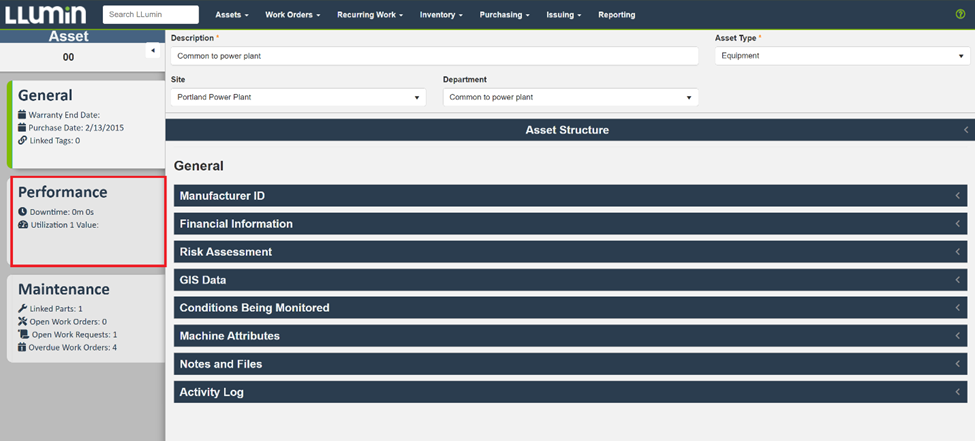Screen dimensions: 975x441
Task: Expand the Risk Assessment section
Action: (x=570, y=252)
